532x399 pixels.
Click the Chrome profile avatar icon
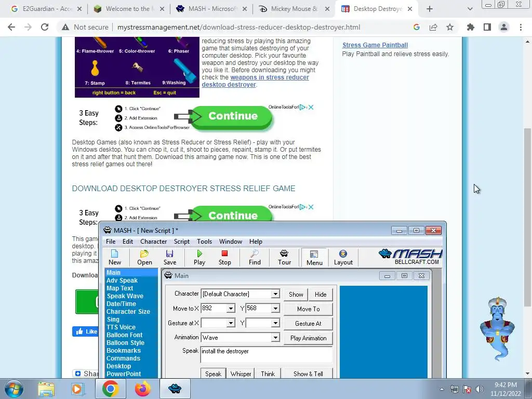[504, 27]
